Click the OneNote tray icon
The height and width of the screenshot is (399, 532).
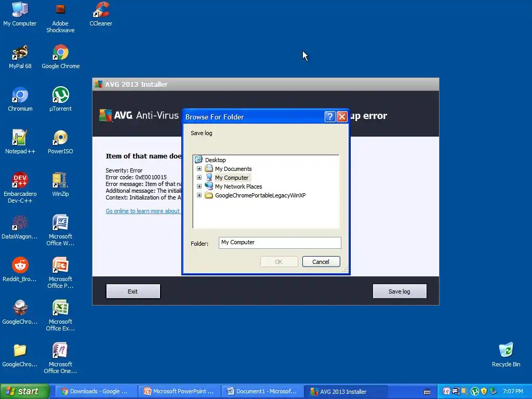coord(446,392)
